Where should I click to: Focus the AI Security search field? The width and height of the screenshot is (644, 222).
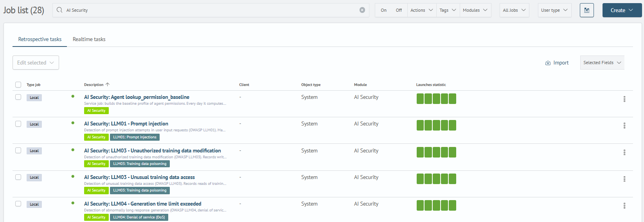(211, 10)
